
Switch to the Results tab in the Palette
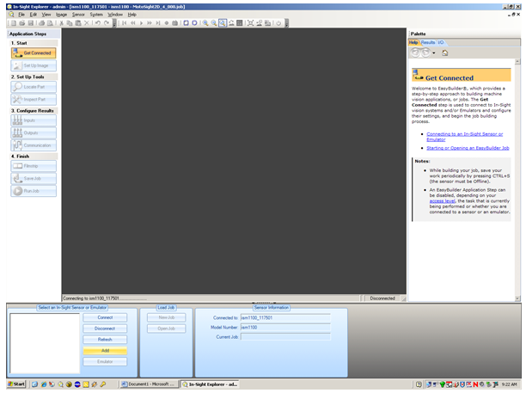pyautogui.click(x=427, y=41)
